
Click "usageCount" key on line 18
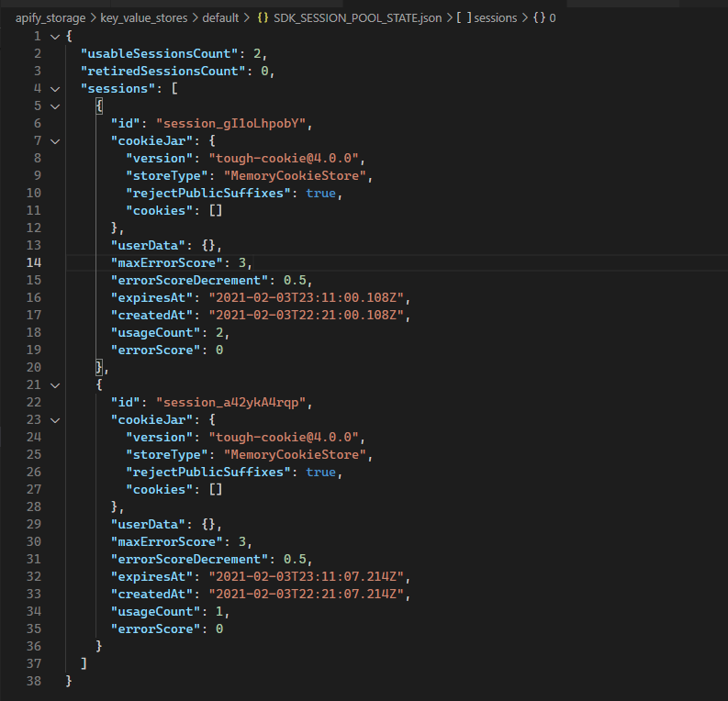coord(155,333)
